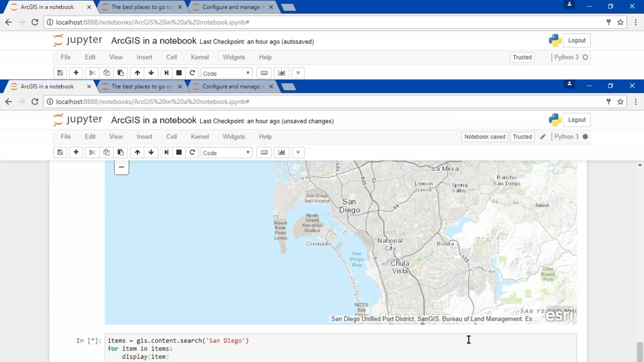This screenshot has height=362, width=644.
Task: Cut selected cell with lower toolbar scissors icon
Action: (x=92, y=152)
